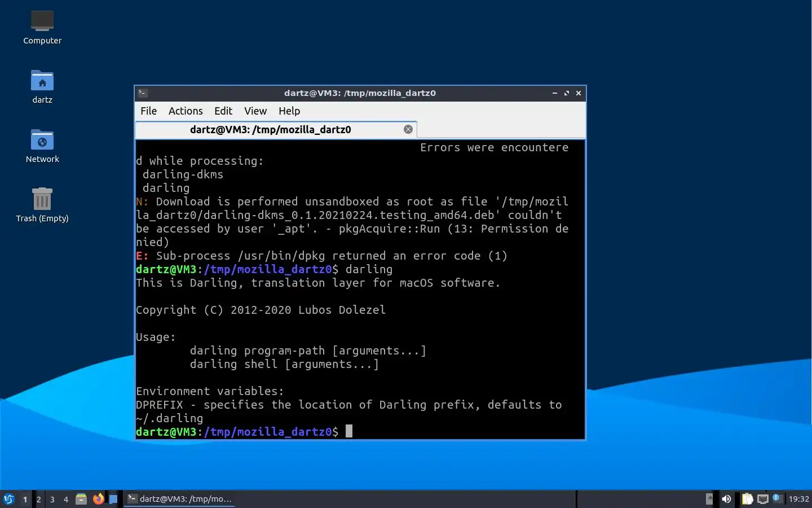Click the 'E: Sub-process /usr/bin/dpkg' error line
The image size is (812, 508).
[321, 256]
